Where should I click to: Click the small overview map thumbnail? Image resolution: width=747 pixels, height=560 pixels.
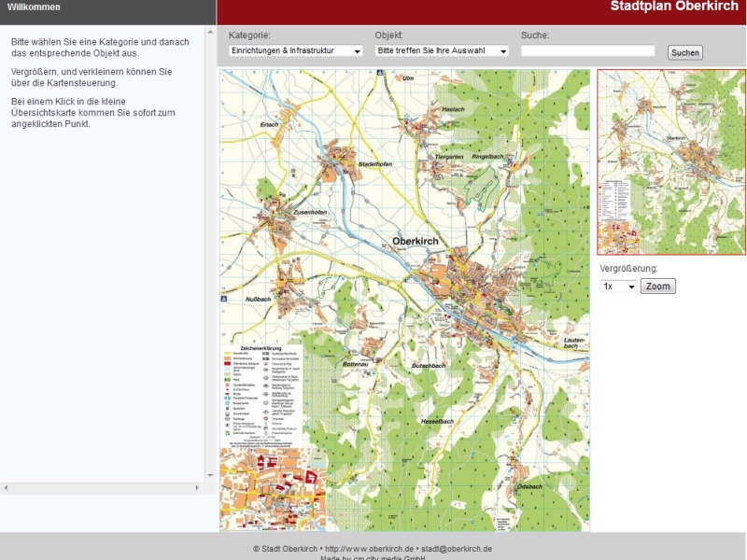coord(671,161)
